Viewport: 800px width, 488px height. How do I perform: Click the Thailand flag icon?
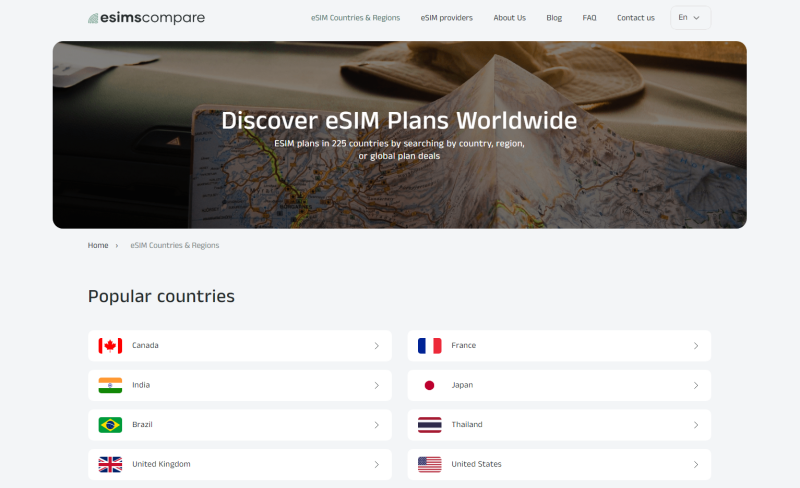[x=430, y=425]
